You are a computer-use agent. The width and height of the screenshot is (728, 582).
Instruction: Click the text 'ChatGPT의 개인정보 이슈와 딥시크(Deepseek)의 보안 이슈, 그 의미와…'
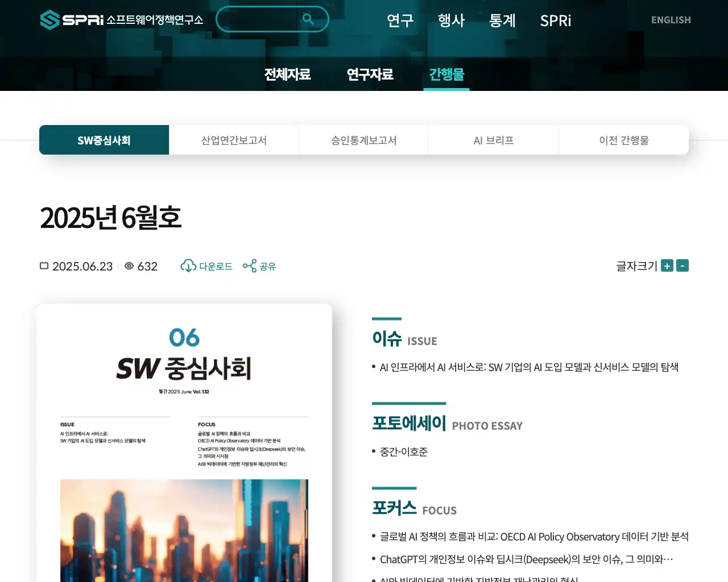pos(526,559)
